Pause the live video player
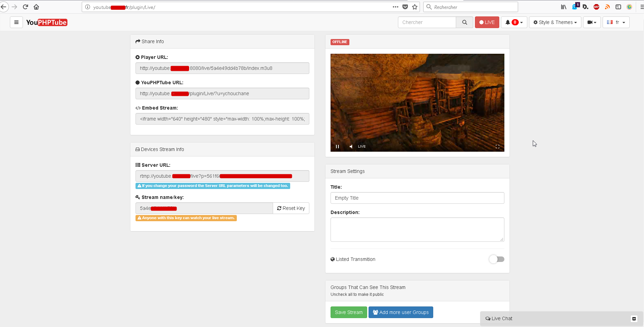The height and width of the screenshot is (327, 644). [337, 147]
